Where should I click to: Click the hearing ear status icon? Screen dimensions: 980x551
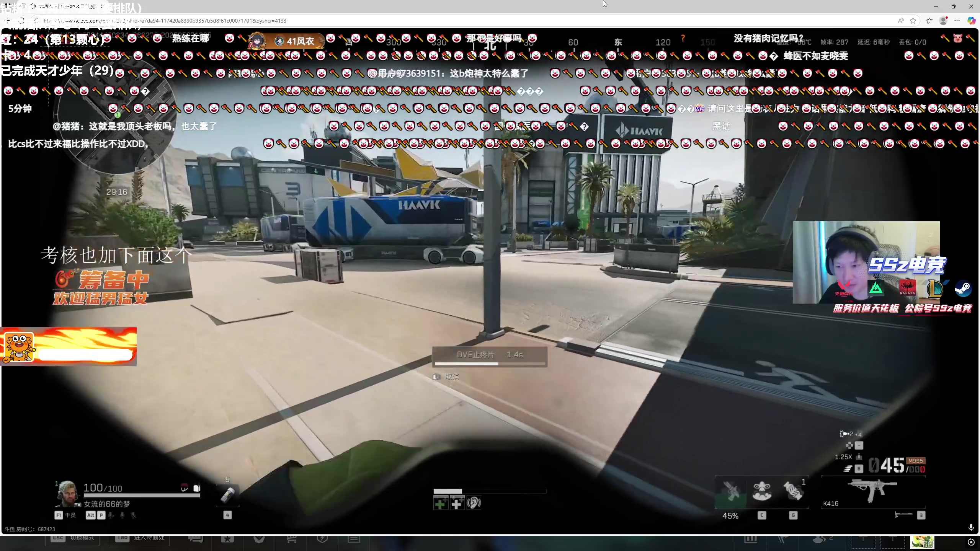[474, 503]
